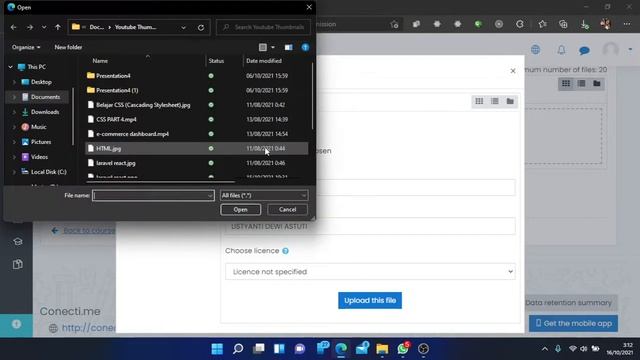Image resolution: width=640 pixels, height=360 pixels.
Task: Switch file picker to icon grid view
Action: 479,101
